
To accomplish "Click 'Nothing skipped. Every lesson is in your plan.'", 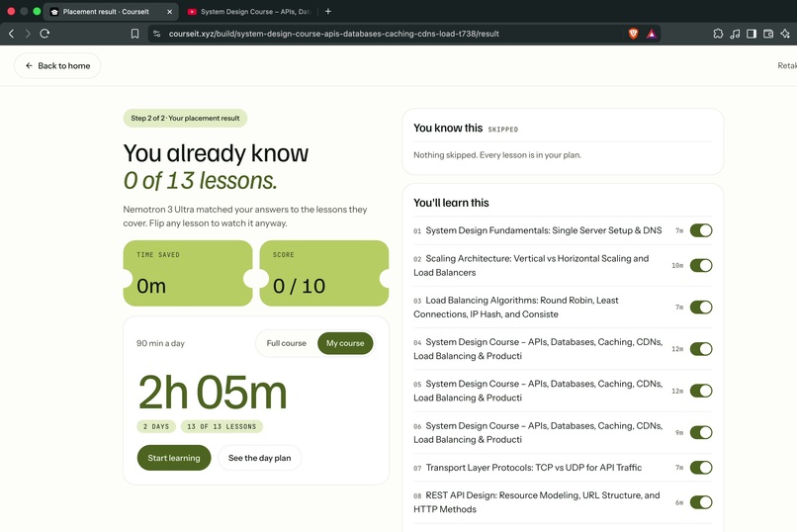I will (497, 155).
